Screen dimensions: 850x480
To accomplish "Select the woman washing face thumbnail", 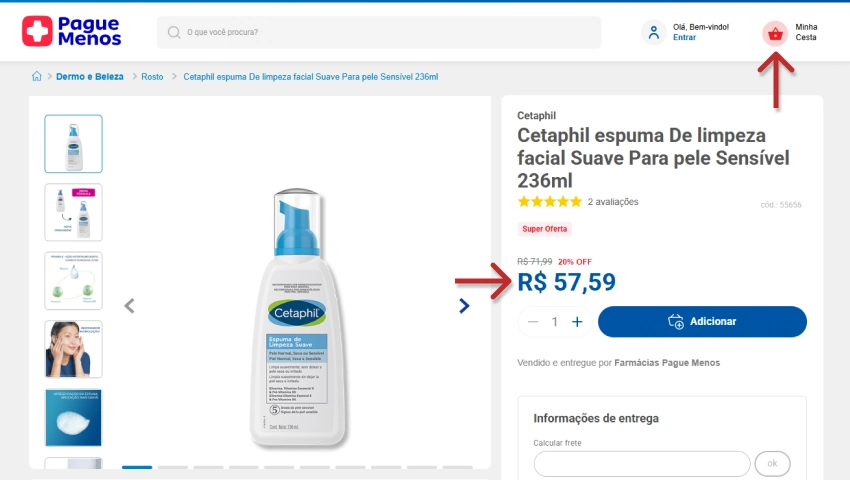I will (74, 349).
